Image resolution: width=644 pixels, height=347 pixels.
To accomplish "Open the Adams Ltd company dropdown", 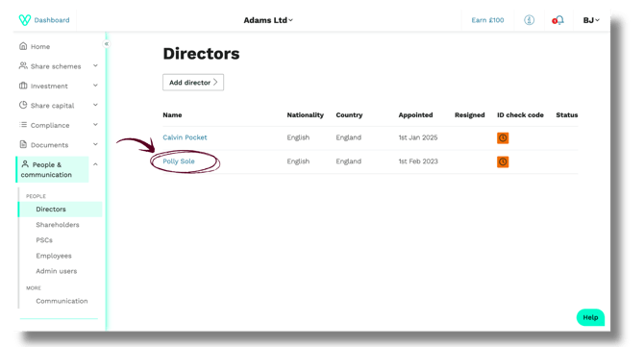I will (x=268, y=20).
